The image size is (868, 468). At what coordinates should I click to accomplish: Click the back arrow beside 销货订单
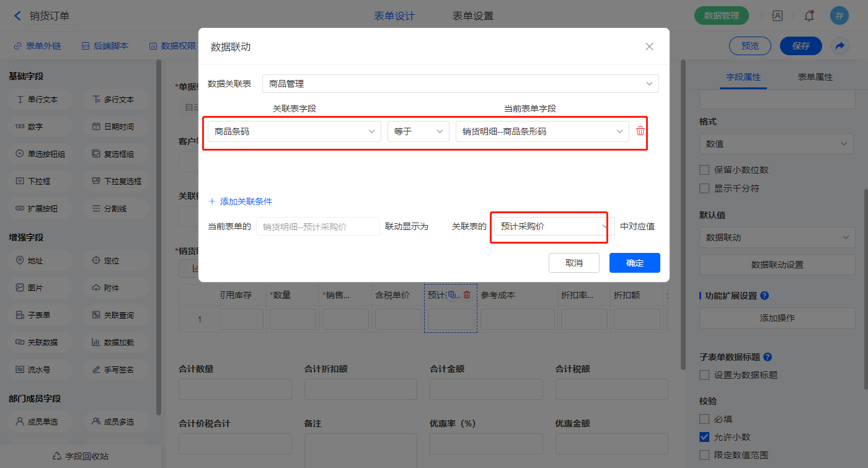[17, 16]
